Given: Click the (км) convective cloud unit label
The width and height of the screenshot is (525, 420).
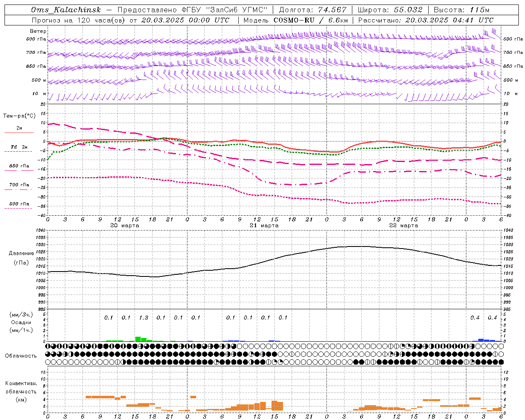Looking at the screenshot, I should pos(21,399).
